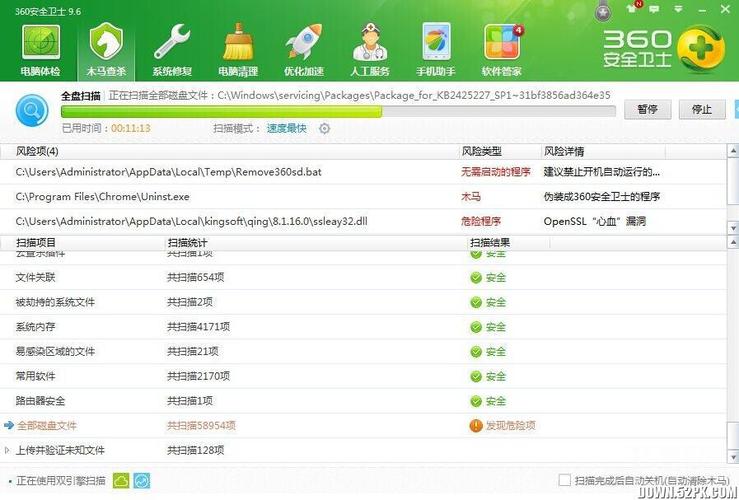
Task: Select Chrome\Uninst.exe risk row
Action: coord(363,197)
